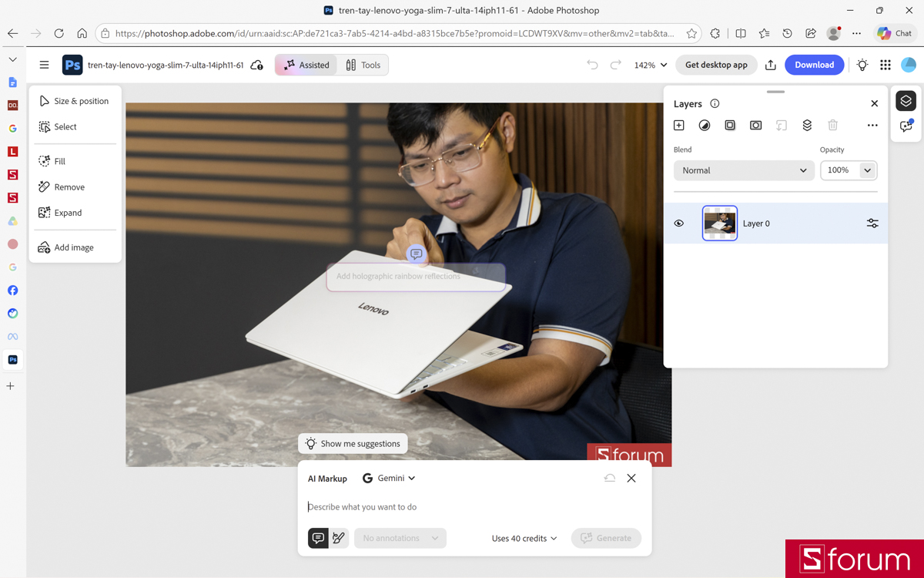Click Add image option
The image size is (924, 578).
(67, 247)
